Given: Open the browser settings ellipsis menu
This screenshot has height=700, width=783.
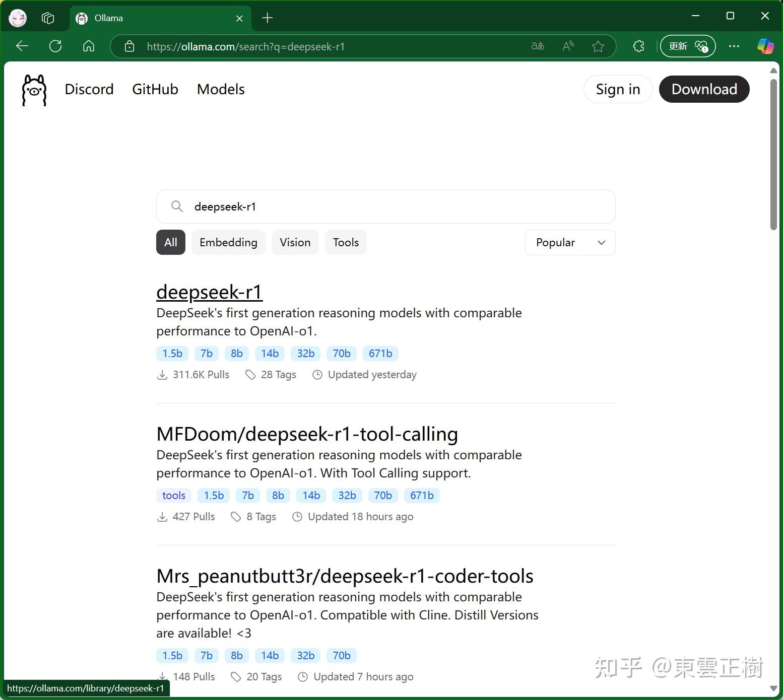Looking at the screenshot, I should point(734,46).
